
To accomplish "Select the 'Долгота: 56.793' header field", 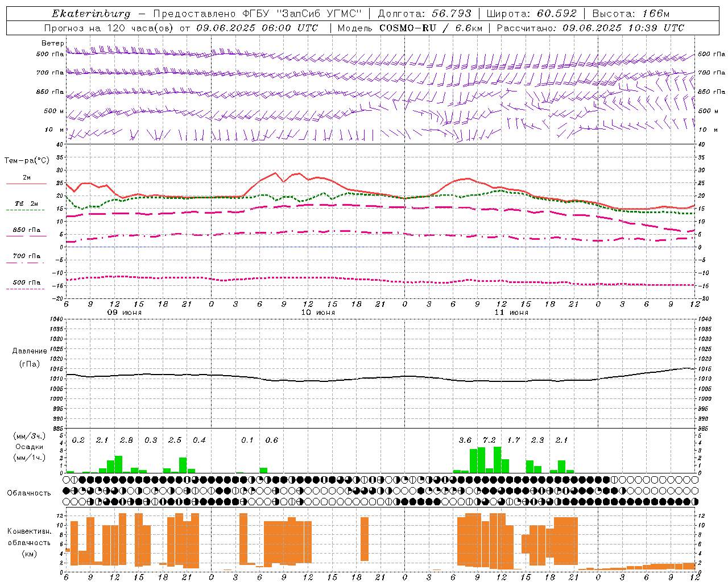I will [x=424, y=14].
